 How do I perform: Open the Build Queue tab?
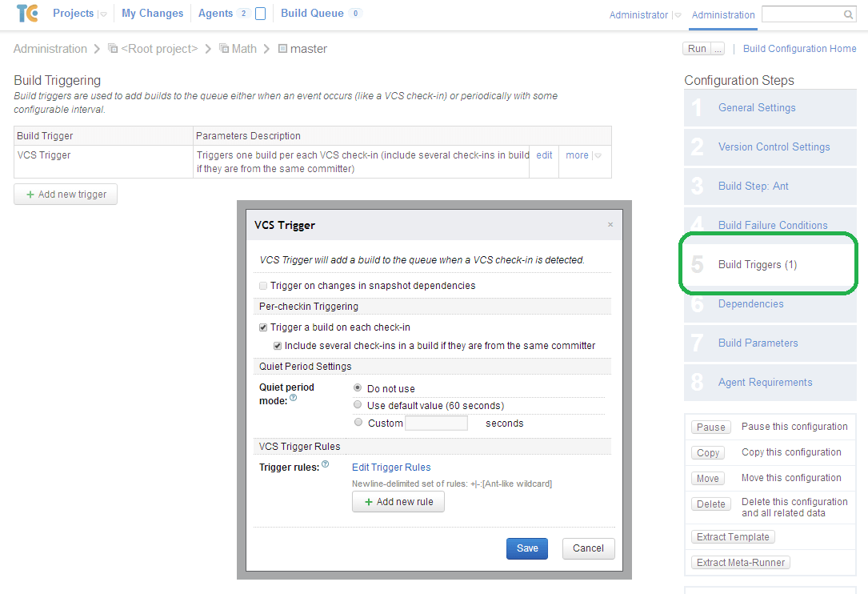point(312,14)
